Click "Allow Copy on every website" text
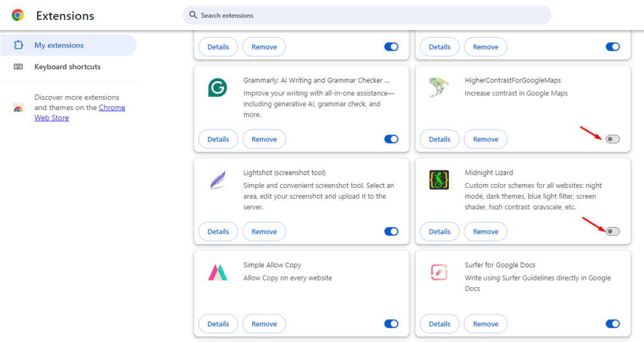 coord(287,278)
